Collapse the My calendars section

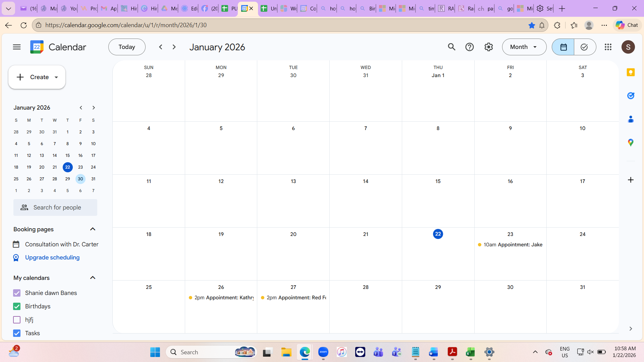[93, 278]
